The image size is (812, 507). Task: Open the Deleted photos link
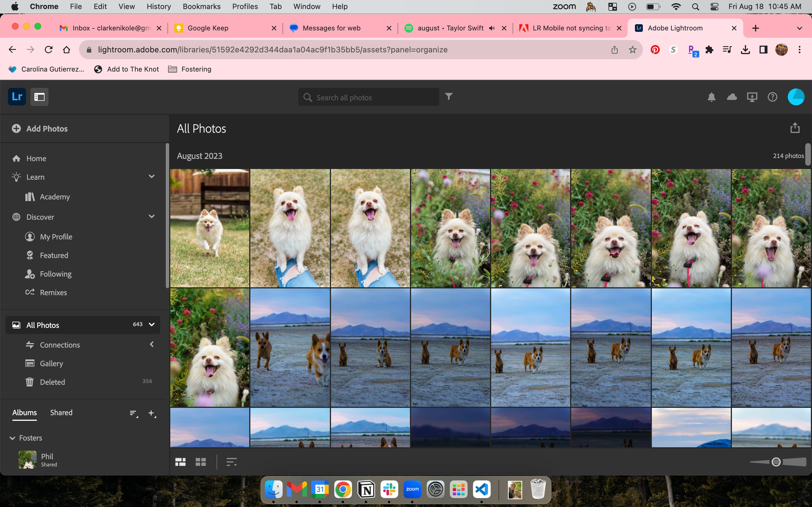point(52,382)
